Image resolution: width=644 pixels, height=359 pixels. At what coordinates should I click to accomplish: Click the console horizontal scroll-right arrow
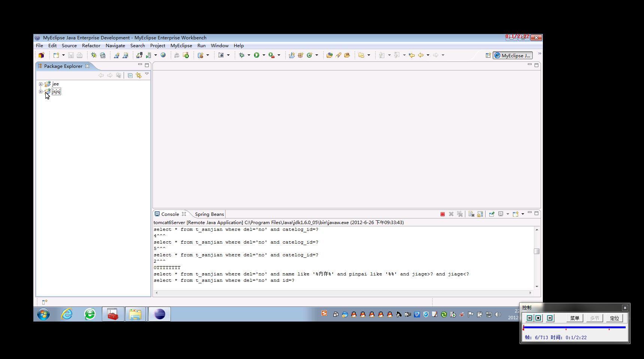pos(530,293)
